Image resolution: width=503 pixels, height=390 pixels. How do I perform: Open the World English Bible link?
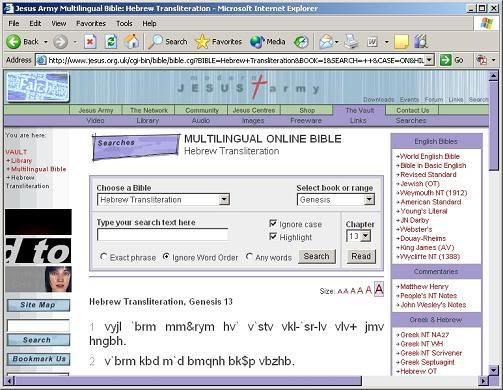coord(429,156)
